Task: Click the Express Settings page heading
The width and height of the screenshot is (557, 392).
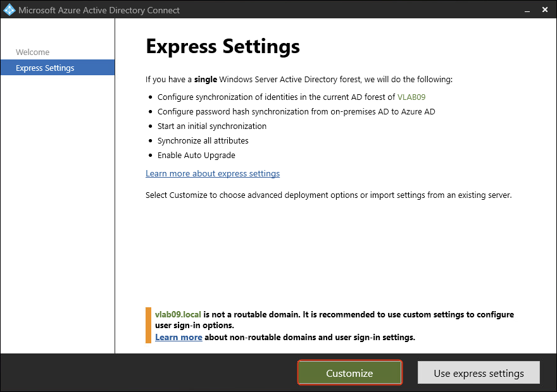Action: point(223,46)
